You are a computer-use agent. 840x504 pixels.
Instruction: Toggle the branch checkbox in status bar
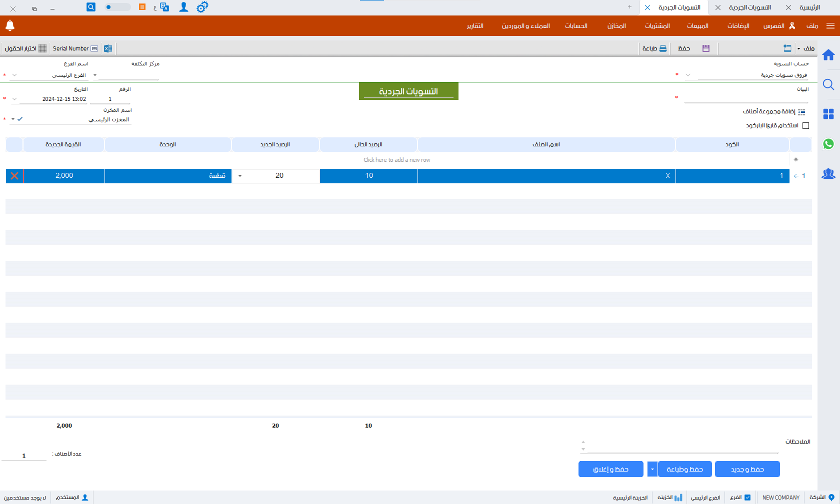[x=747, y=498]
